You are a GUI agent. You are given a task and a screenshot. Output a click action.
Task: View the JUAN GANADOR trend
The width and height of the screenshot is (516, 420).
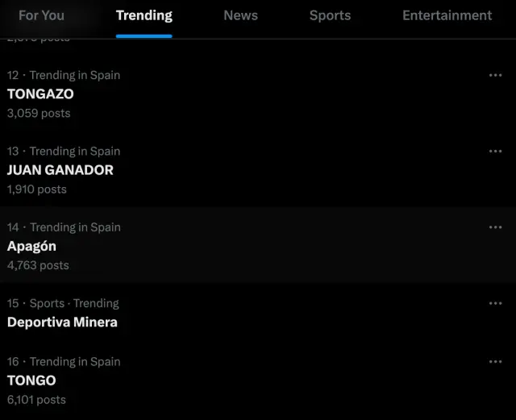(60, 170)
